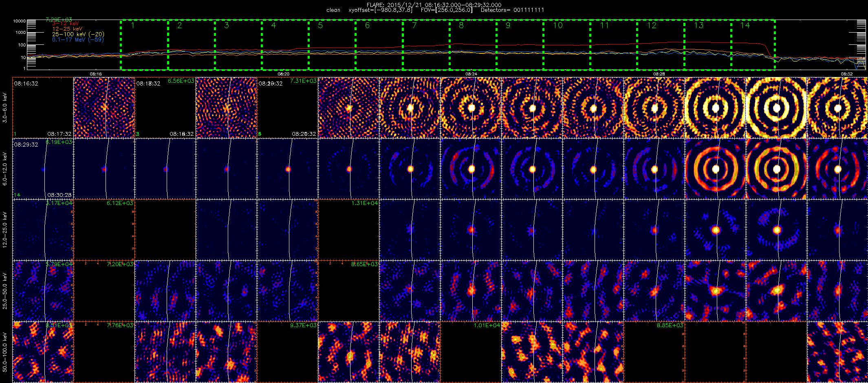The height and width of the screenshot is (383, 868).
Task: Click the "08:16:32" start time stamp
Action: click(26, 84)
